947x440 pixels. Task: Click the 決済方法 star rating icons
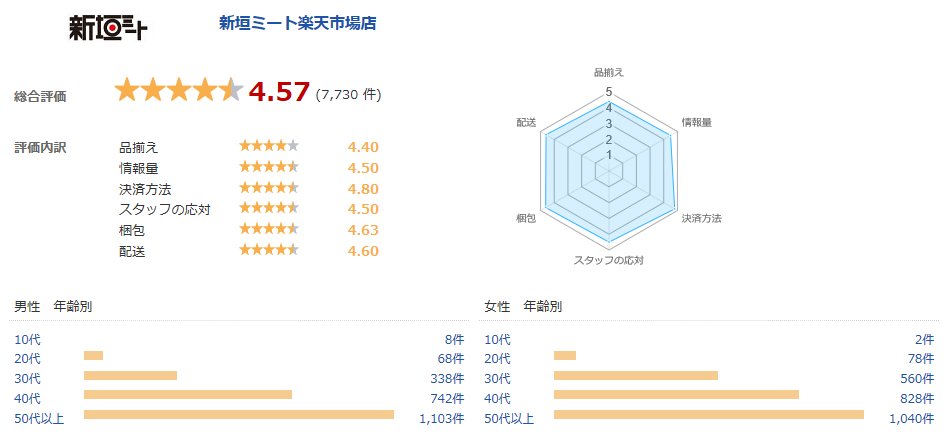268,189
